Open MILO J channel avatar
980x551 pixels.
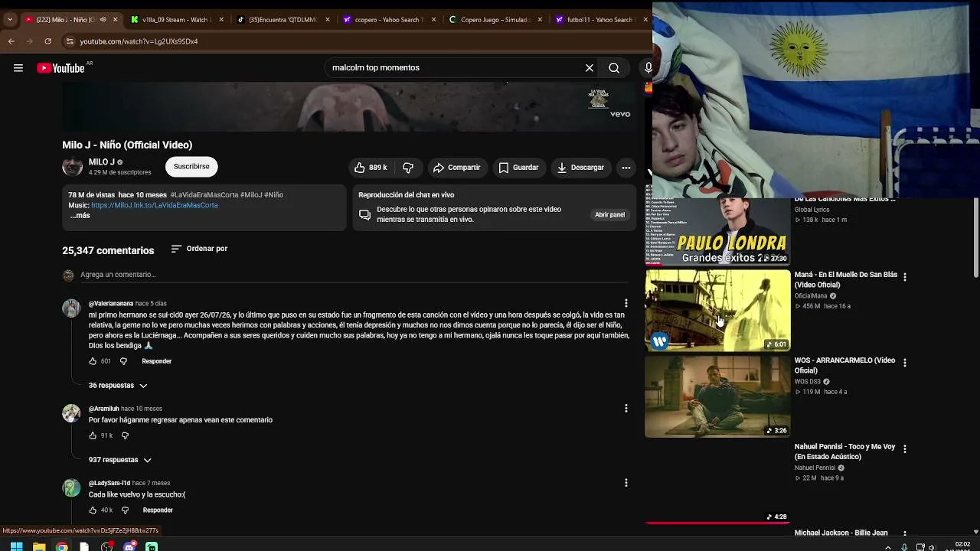point(72,167)
